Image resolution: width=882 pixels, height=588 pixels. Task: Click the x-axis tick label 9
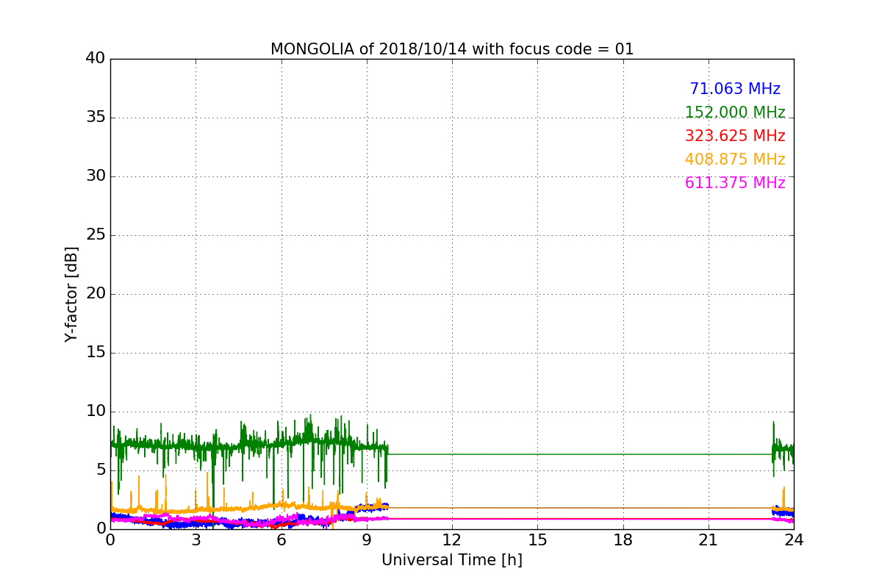367,540
